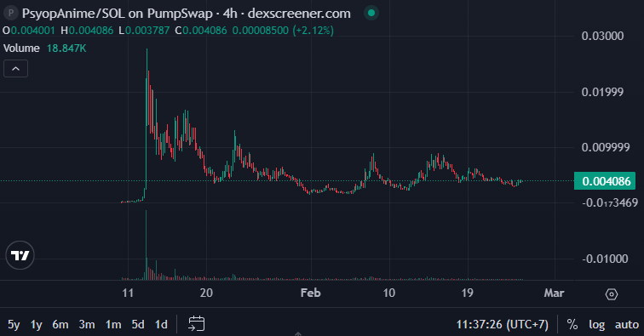Image resolution: width=644 pixels, height=336 pixels.
Task: Select the 1y time range
Action: pos(36,324)
